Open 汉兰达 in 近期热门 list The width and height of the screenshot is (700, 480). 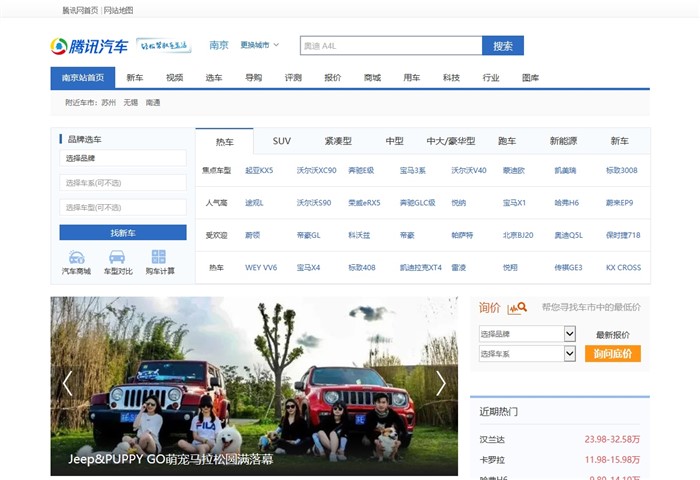(x=492, y=439)
